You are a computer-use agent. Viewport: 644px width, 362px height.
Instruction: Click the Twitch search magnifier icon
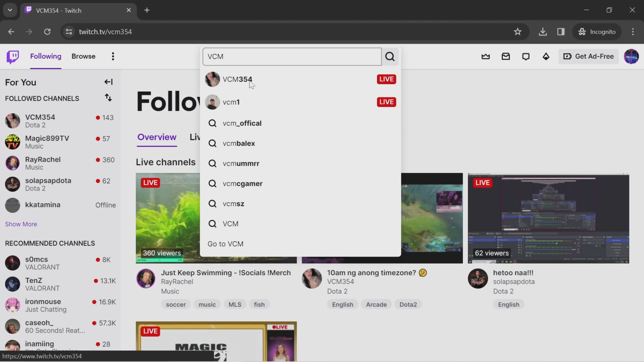point(390,56)
